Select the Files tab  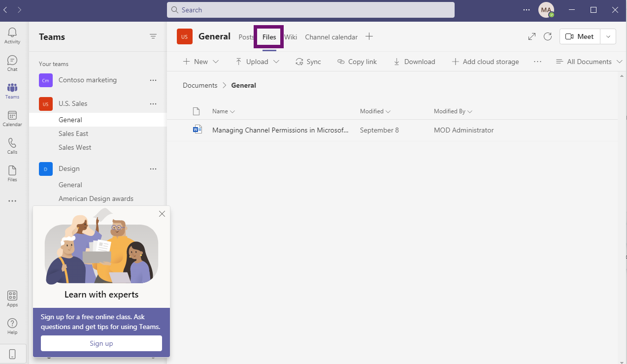pyautogui.click(x=269, y=37)
